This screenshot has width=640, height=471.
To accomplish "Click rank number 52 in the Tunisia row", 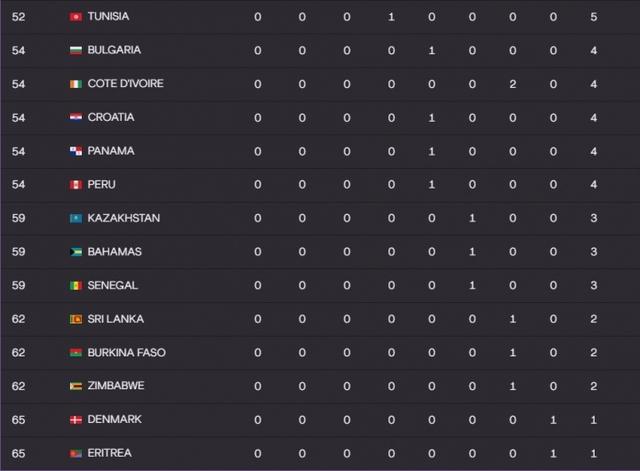I will [x=18, y=17].
